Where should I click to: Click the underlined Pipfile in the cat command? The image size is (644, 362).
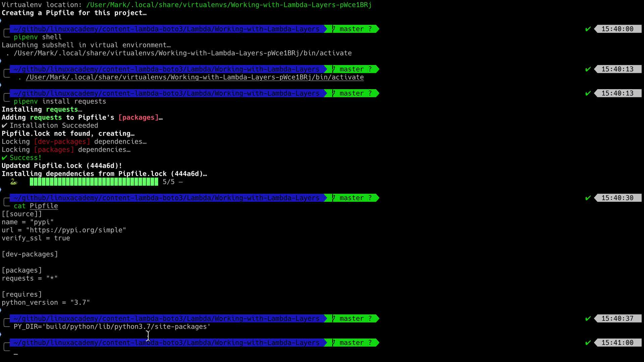click(44, 206)
